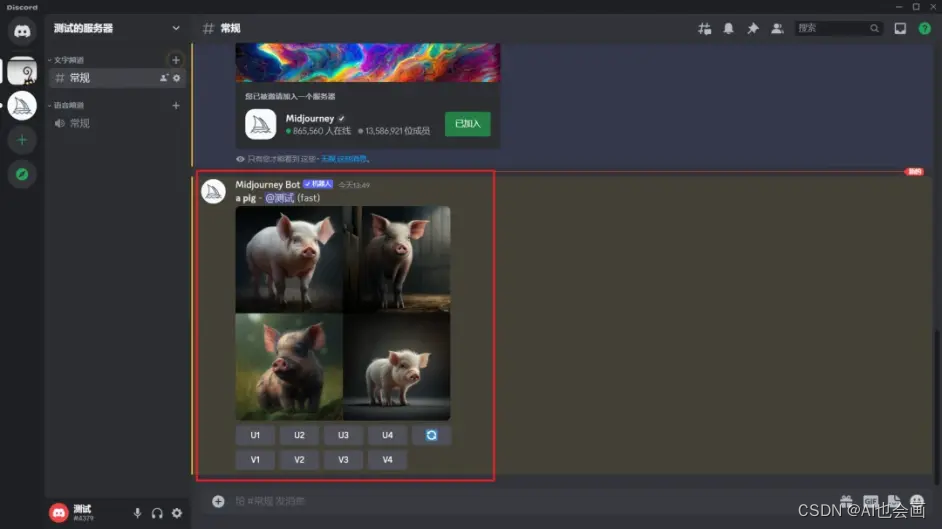
Task: Open the inbox icon
Action: [900, 28]
